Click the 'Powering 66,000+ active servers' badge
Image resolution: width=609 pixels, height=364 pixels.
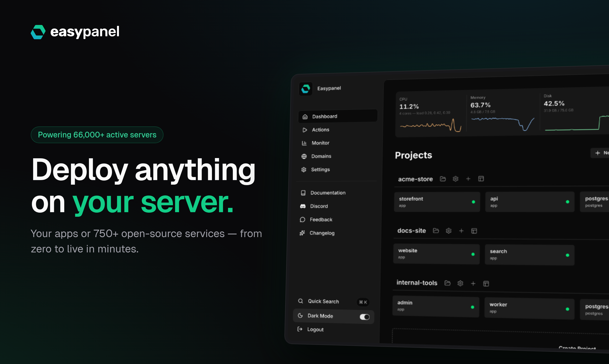click(x=97, y=135)
